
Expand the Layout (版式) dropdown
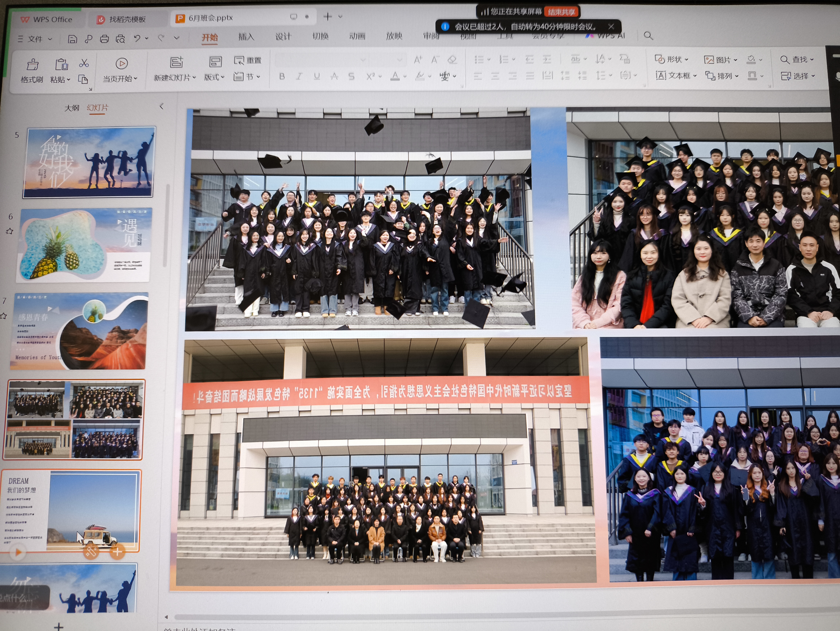point(215,77)
